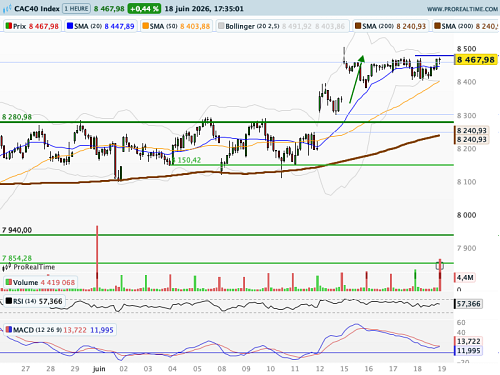
Task: Click the first brown SMA (200) swatch
Action: pos(358,26)
